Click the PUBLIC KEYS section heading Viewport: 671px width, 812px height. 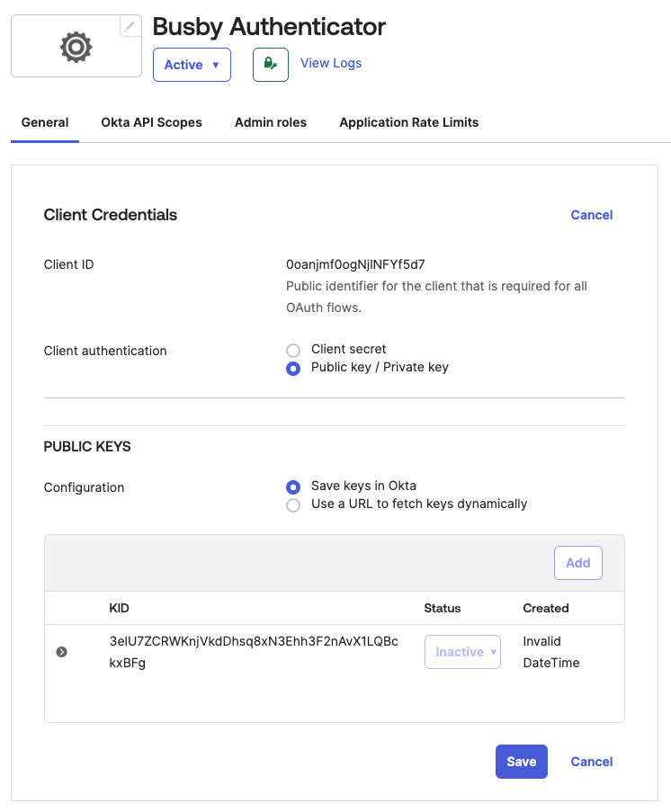pos(87,446)
